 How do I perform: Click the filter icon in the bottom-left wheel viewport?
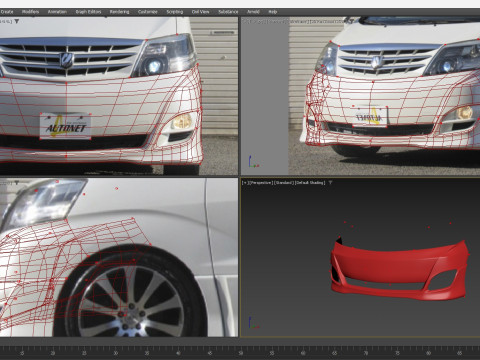tap(17, 183)
